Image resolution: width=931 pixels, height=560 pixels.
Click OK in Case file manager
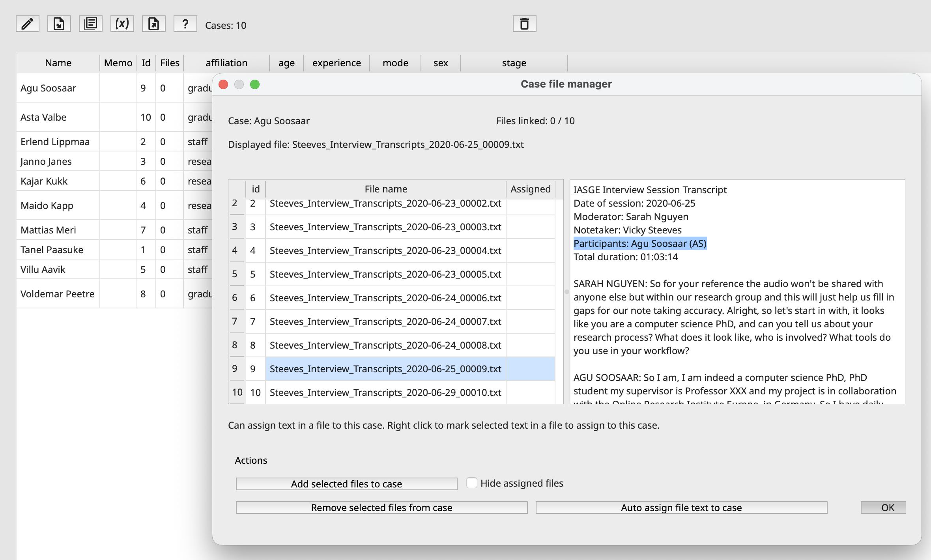(883, 508)
